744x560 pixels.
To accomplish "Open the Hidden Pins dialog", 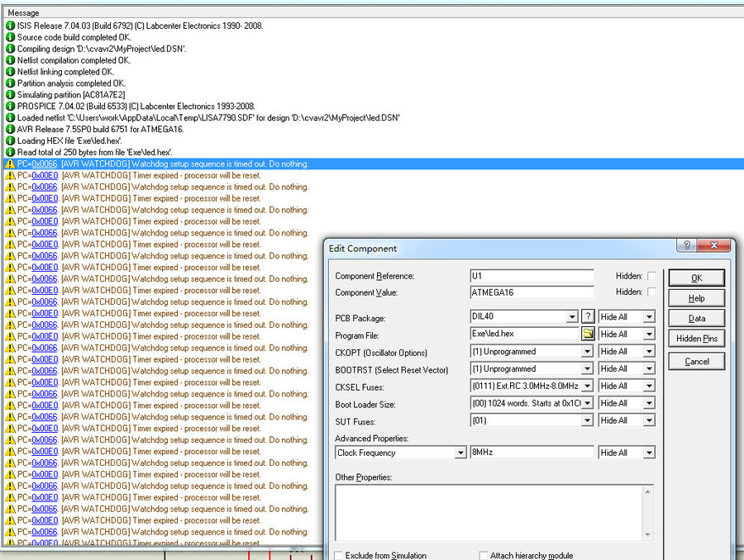I will 696,339.
